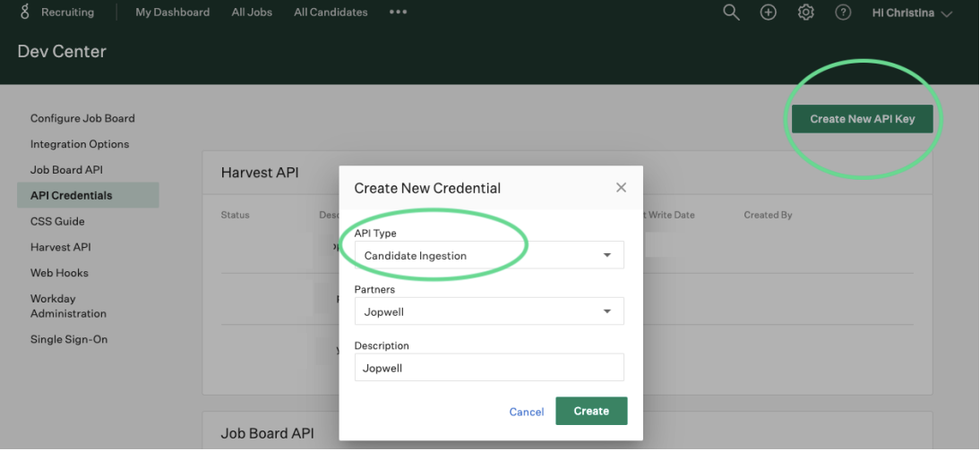Open Job Board API sidebar item
Viewport: 980px width, 451px height.
coord(66,169)
